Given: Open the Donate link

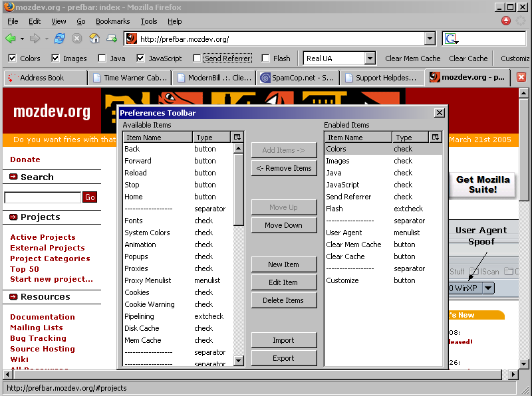Looking at the screenshot, I should coord(25,159).
